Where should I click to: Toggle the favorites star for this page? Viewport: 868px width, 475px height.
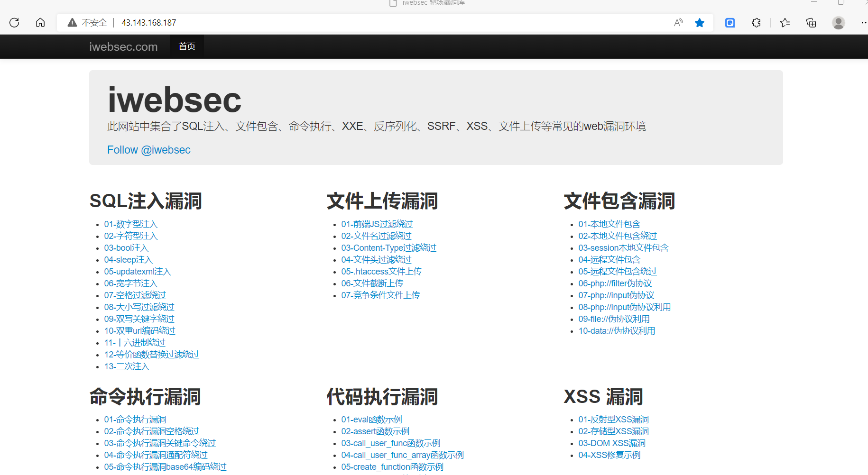click(x=700, y=22)
